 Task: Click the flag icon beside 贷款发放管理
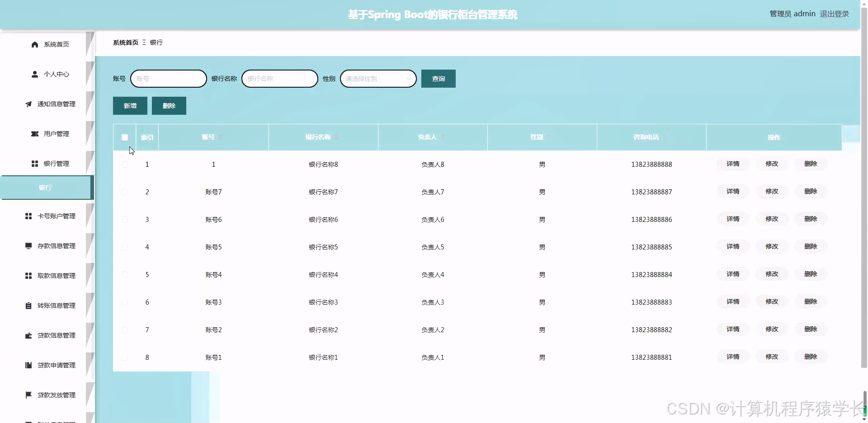[28, 395]
